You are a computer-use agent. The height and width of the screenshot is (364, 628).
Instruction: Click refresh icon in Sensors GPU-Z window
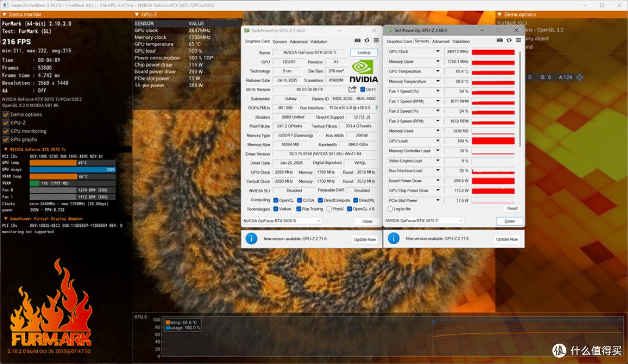pos(509,41)
